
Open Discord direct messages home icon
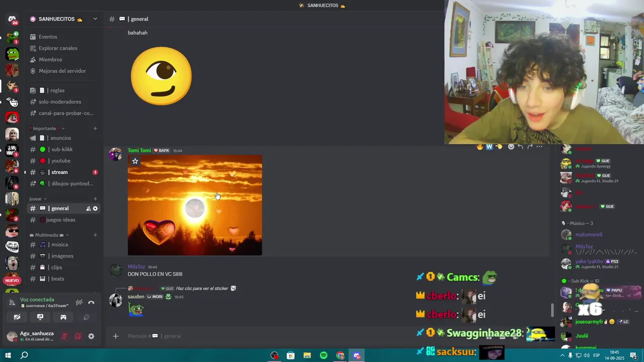point(12,19)
